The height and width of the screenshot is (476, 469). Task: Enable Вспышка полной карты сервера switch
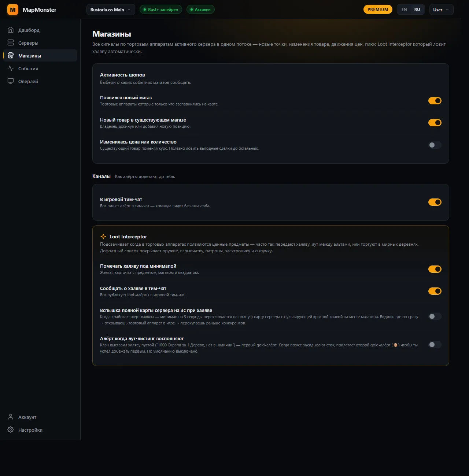click(435, 316)
